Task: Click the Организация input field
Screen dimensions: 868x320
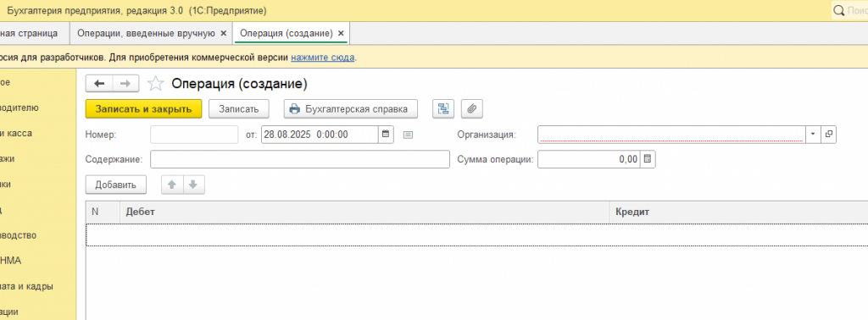Action: tap(671, 135)
